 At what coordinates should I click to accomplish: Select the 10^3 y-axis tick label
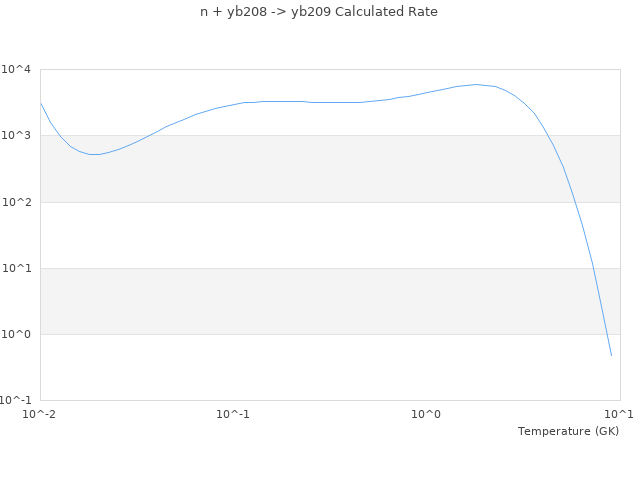point(16,135)
